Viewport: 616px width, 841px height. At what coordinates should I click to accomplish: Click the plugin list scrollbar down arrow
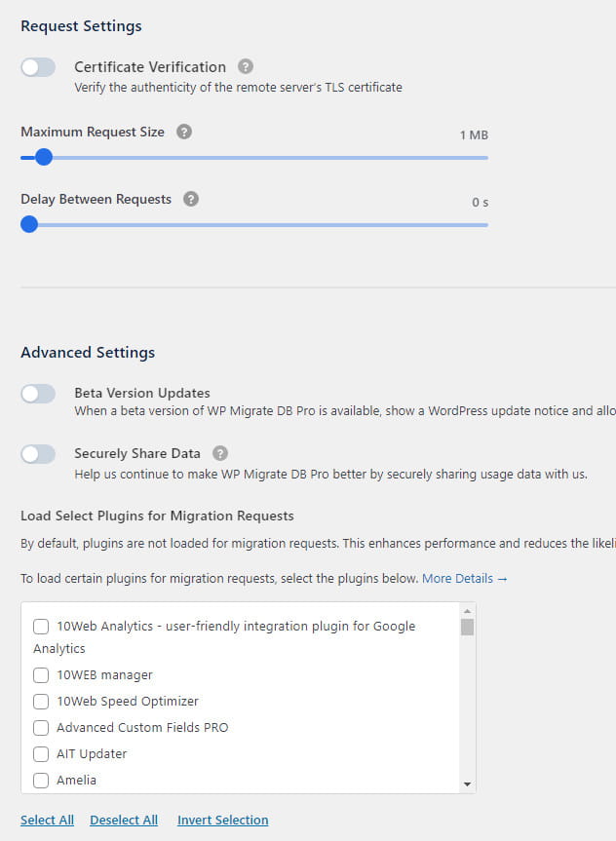467,784
